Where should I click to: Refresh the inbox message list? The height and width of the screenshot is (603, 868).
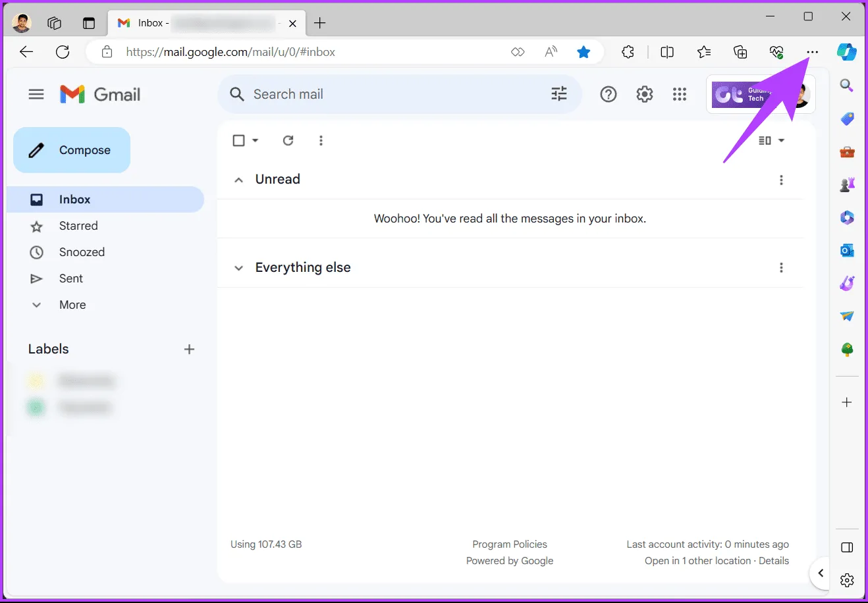pyautogui.click(x=288, y=140)
